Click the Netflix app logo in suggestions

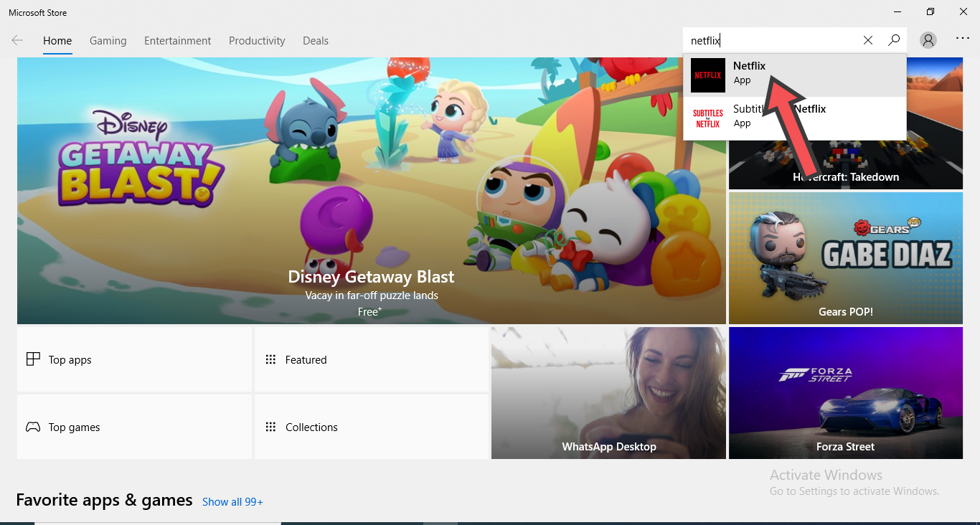708,75
